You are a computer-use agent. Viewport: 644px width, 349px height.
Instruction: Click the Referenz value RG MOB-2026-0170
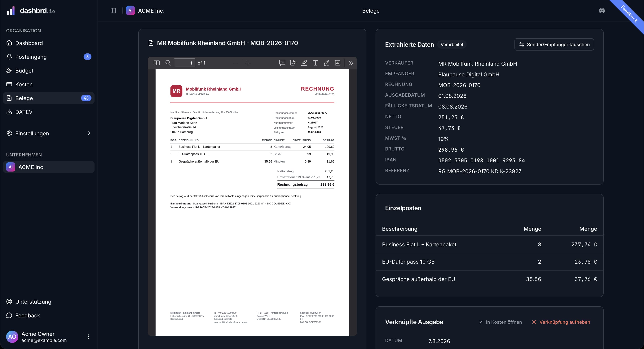click(x=480, y=171)
